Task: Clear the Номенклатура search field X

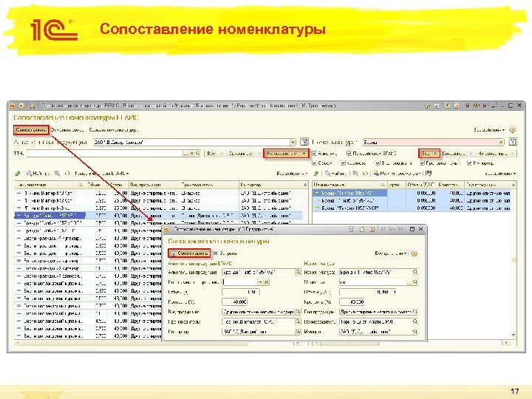Action: 501,142
